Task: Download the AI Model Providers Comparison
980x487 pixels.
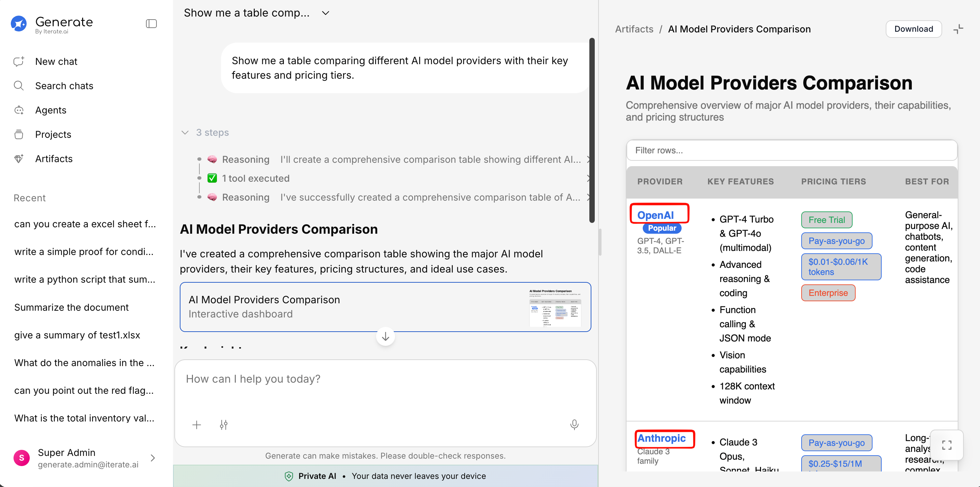Action: 913,29
